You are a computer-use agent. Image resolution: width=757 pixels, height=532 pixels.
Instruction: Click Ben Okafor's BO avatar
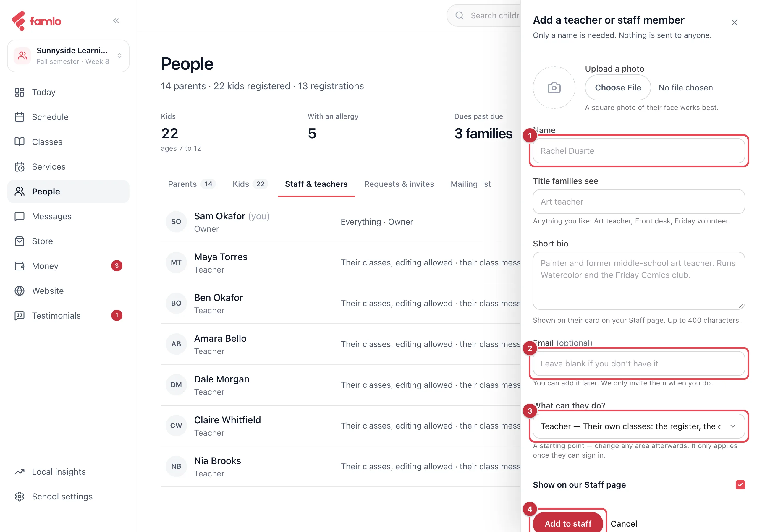point(176,303)
